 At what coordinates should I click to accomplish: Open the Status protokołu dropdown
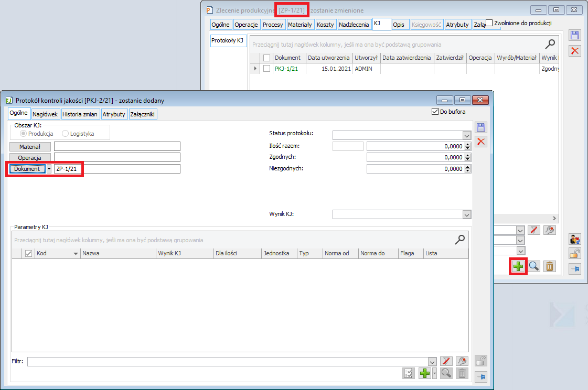pyautogui.click(x=466, y=135)
